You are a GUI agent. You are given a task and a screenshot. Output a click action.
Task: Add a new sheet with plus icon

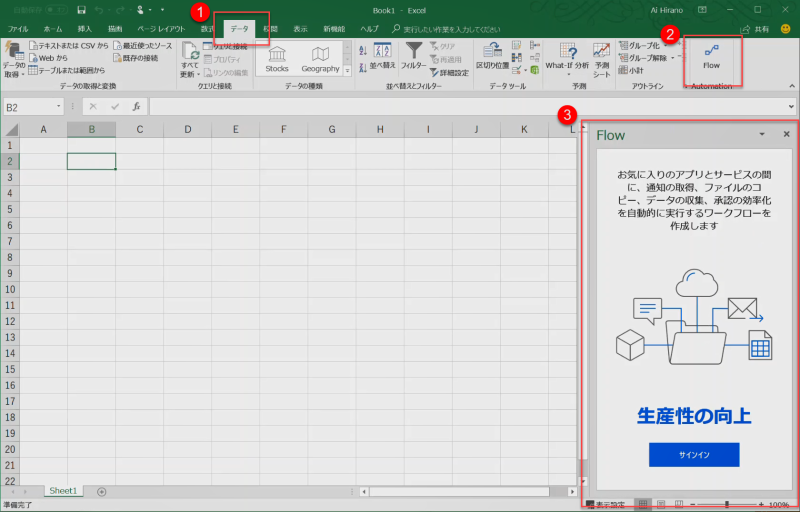click(102, 492)
